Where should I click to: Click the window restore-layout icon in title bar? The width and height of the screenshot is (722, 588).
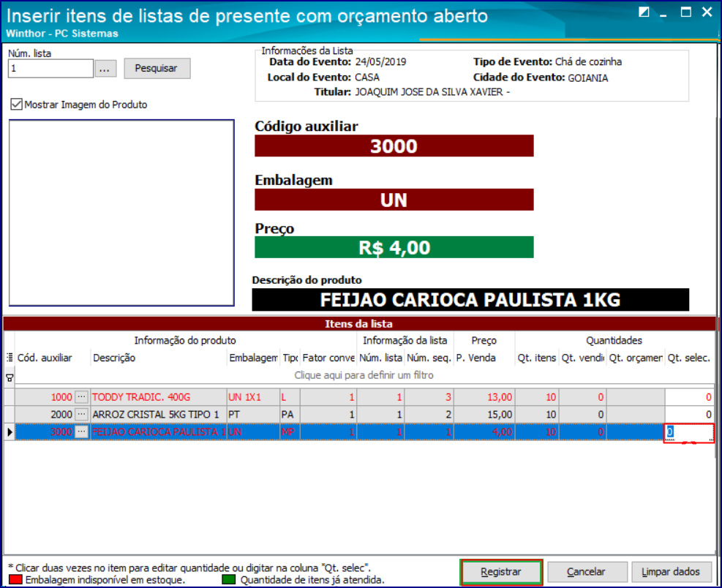point(644,12)
